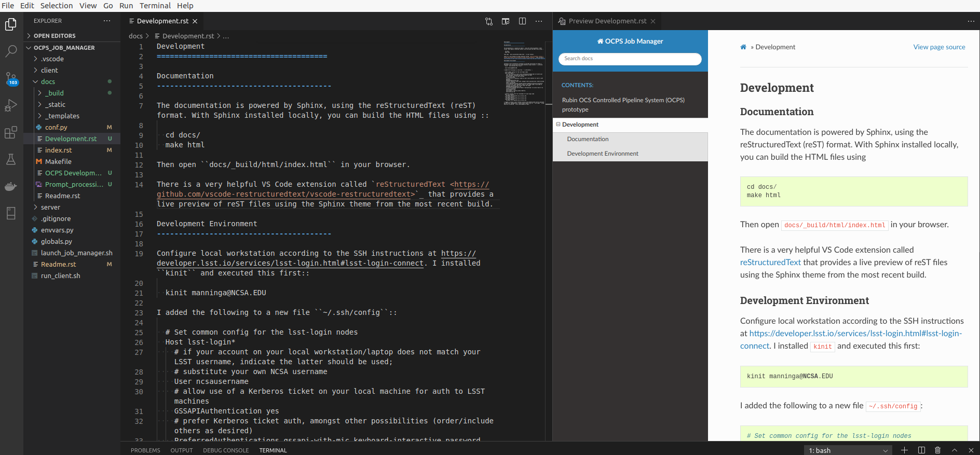
Task: Open the reStructuredText link in preview
Action: tap(770, 263)
